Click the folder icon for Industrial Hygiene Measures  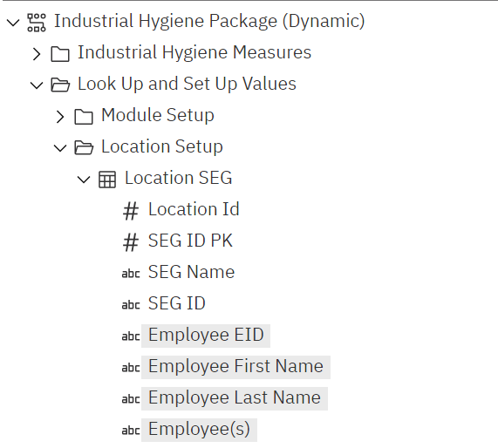click(x=60, y=54)
